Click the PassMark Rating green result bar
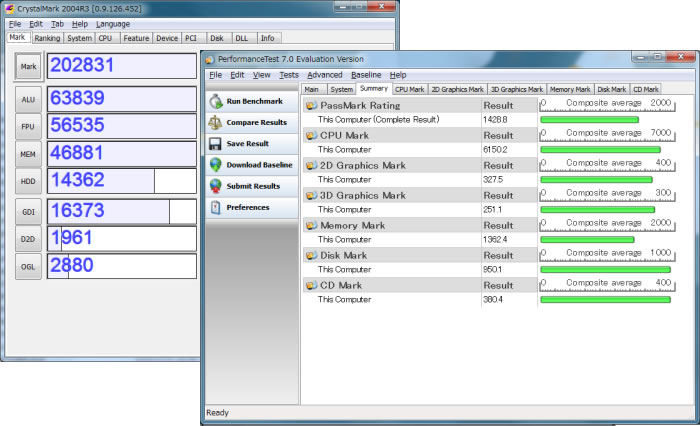 pyautogui.click(x=589, y=120)
